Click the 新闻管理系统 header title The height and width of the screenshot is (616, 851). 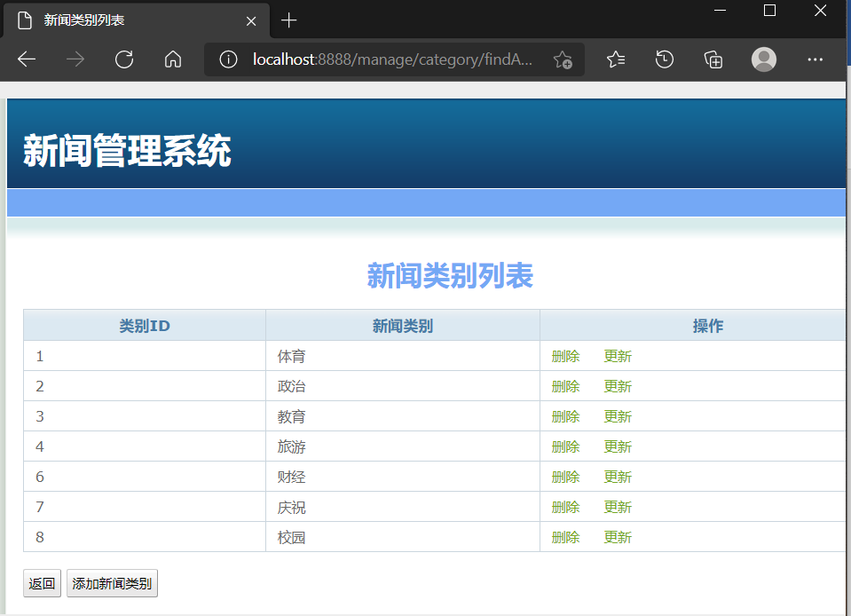(127, 150)
